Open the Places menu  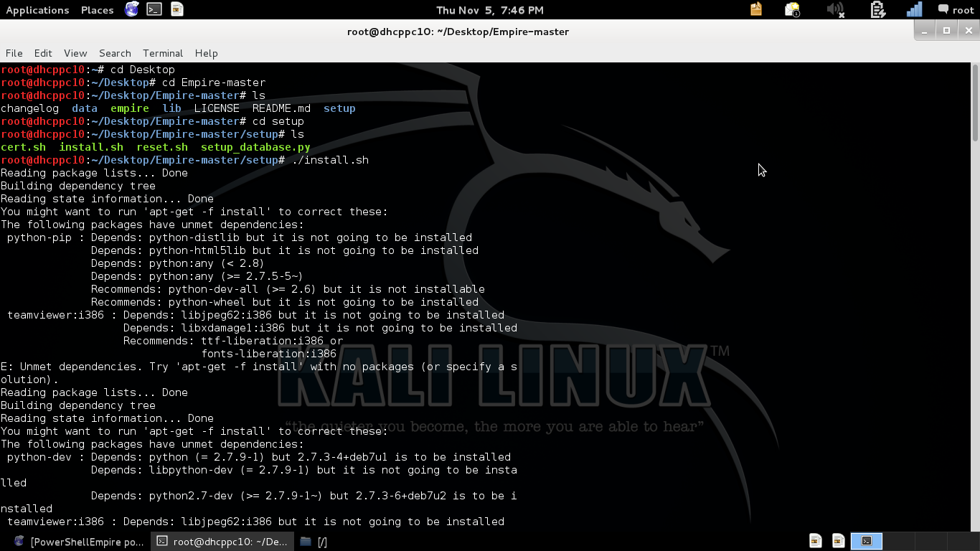click(x=97, y=10)
